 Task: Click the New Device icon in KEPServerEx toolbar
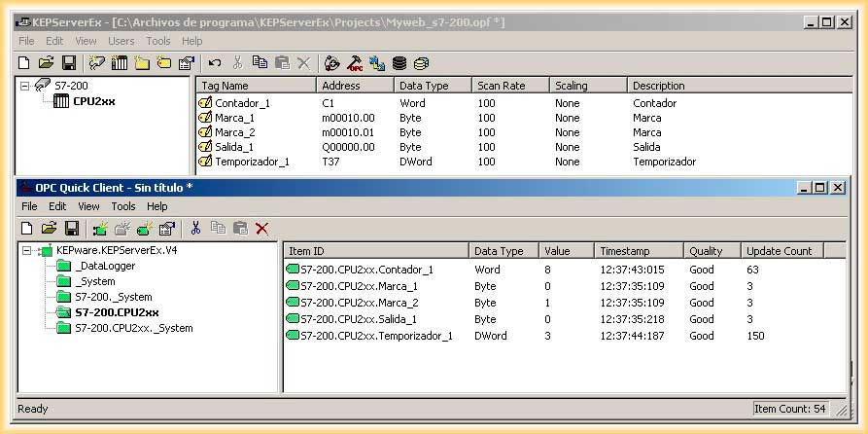(120, 63)
